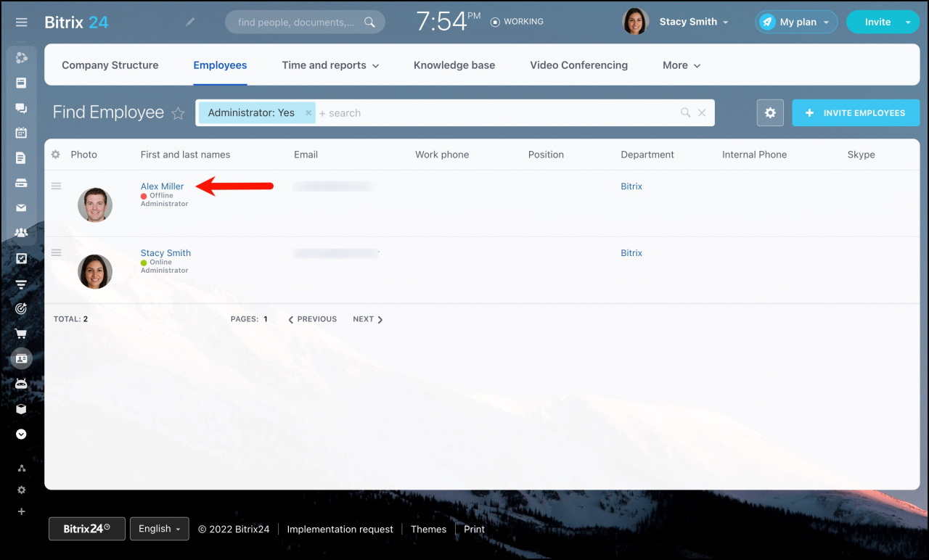Open table column settings gear beside Photo
The height and width of the screenshot is (560, 929).
tap(55, 155)
